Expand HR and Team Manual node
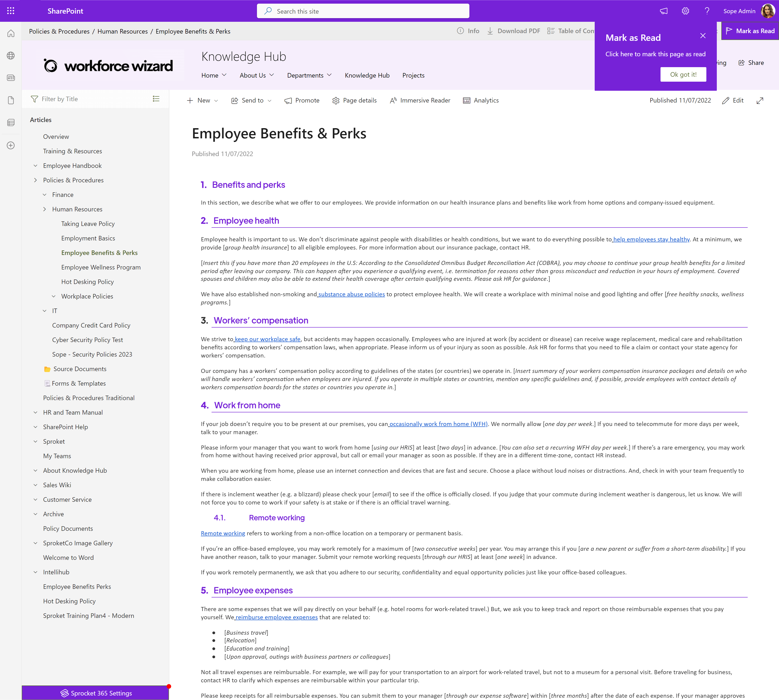Screen dimensions: 779x700 coord(35,413)
